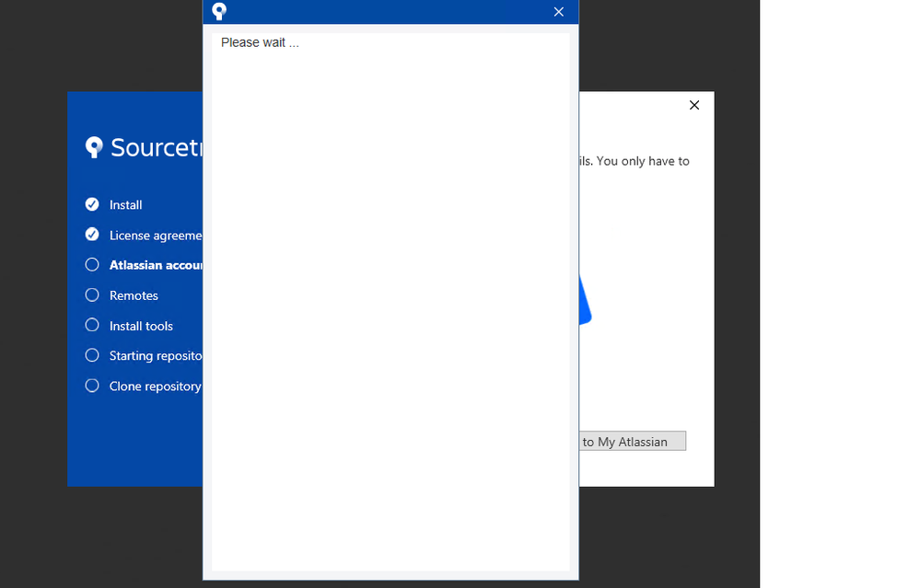Select the 'Install' step label

[x=125, y=205]
